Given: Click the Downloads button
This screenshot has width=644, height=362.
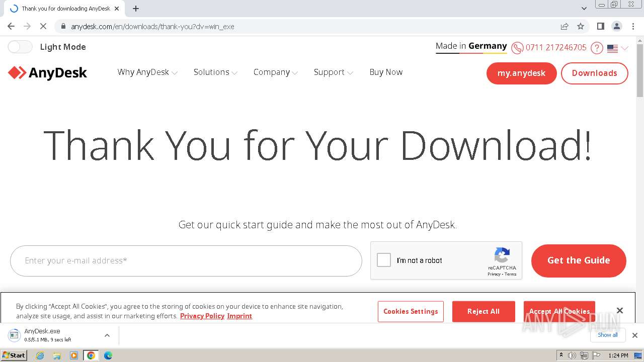Looking at the screenshot, I should tap(595, 73).
